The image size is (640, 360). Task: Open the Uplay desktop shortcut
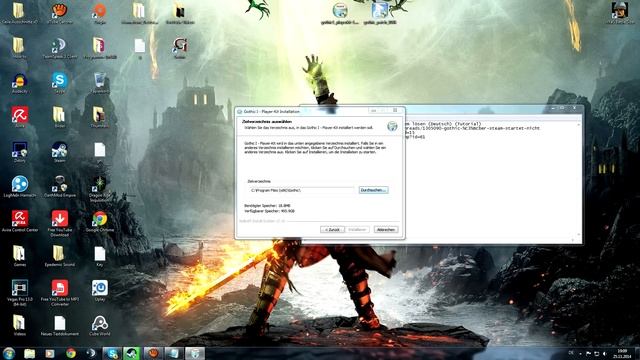100,290
